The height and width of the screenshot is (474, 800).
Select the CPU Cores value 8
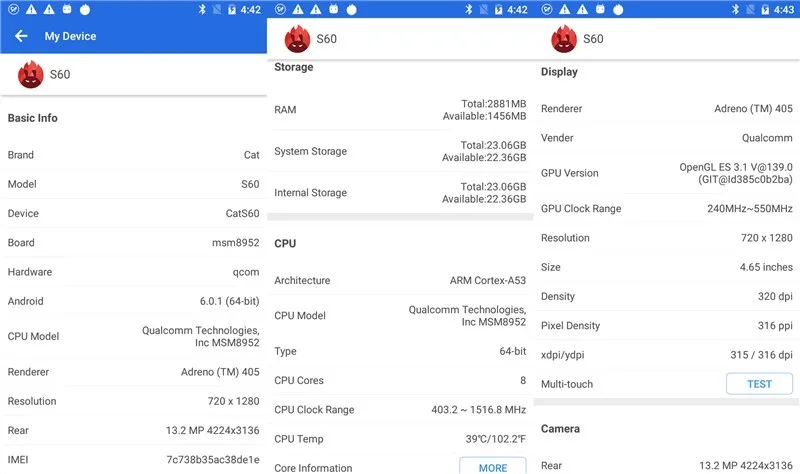[x=523, y=380]
